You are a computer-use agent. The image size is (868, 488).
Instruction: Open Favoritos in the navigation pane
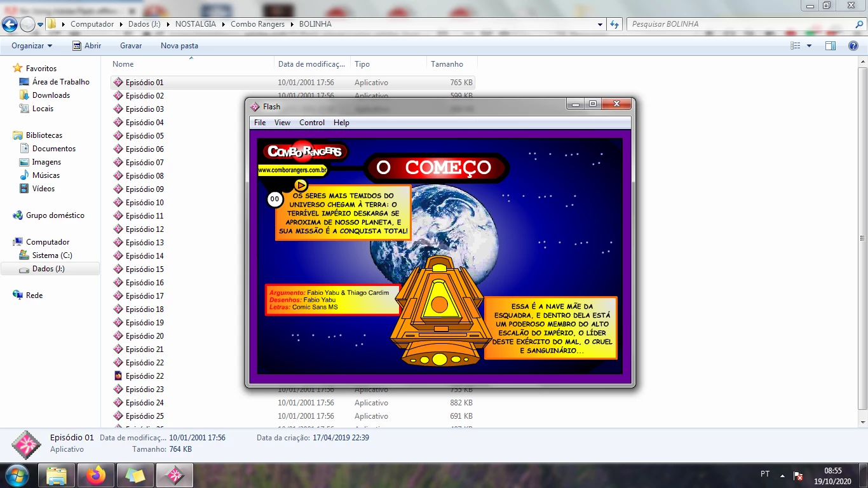pyautogui.click(x=41, y=69)
